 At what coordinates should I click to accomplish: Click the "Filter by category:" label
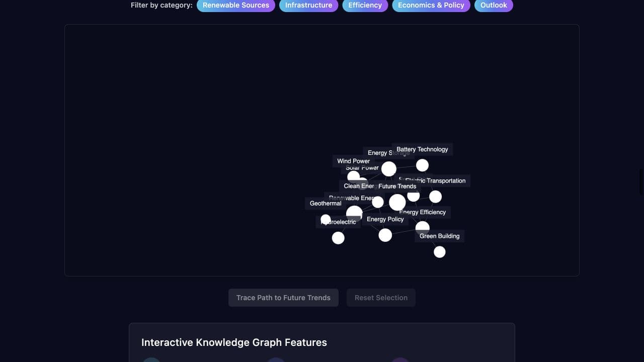pos(162,5)
